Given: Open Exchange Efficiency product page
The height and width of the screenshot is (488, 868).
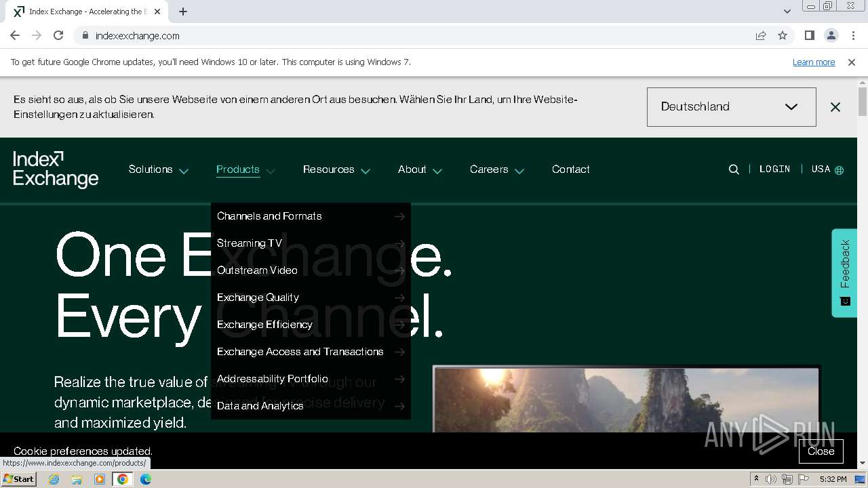Looking at the screenshot, I should [264, 325].
